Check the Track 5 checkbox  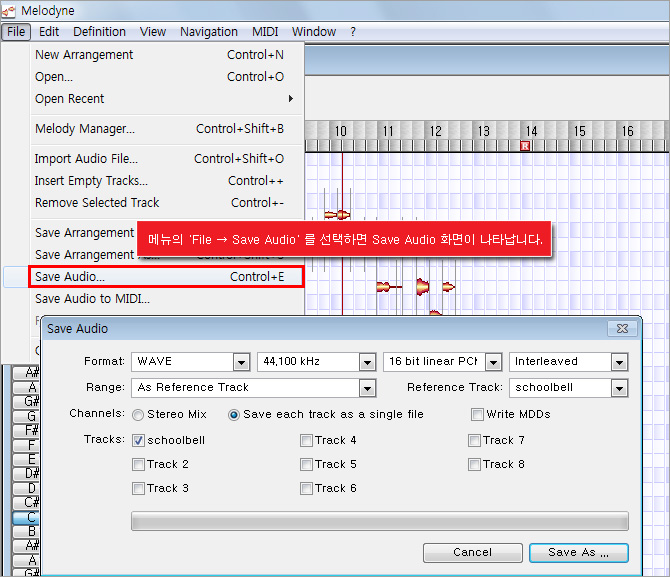point(306,464)
